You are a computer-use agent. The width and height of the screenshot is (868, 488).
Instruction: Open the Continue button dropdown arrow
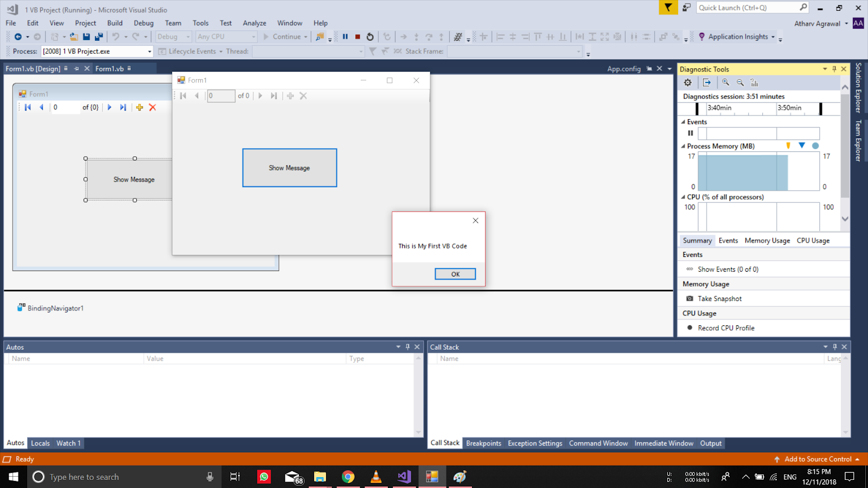tap(306, 37)
